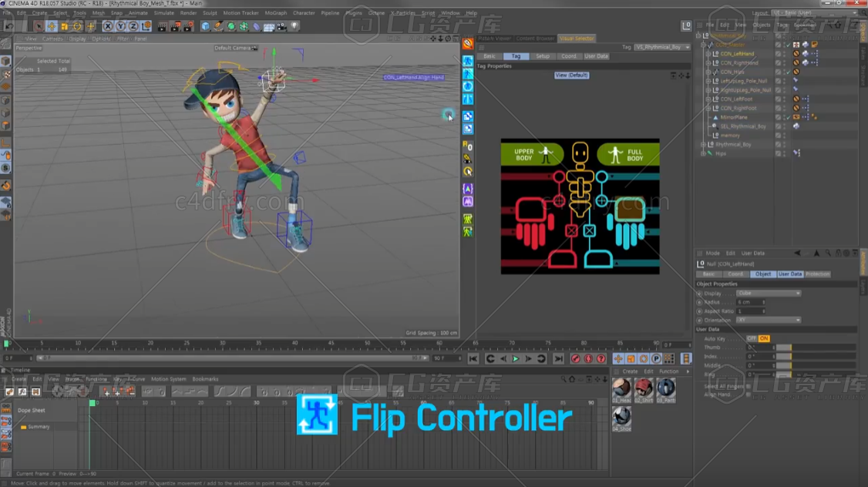This screenshot has height=487, width=868.
Task: Go to end of animation
Action: (559, 359)
